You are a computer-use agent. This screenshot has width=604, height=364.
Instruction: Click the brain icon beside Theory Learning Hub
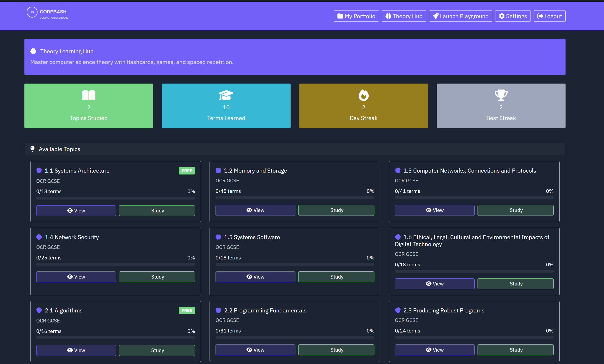pos(33,51)
